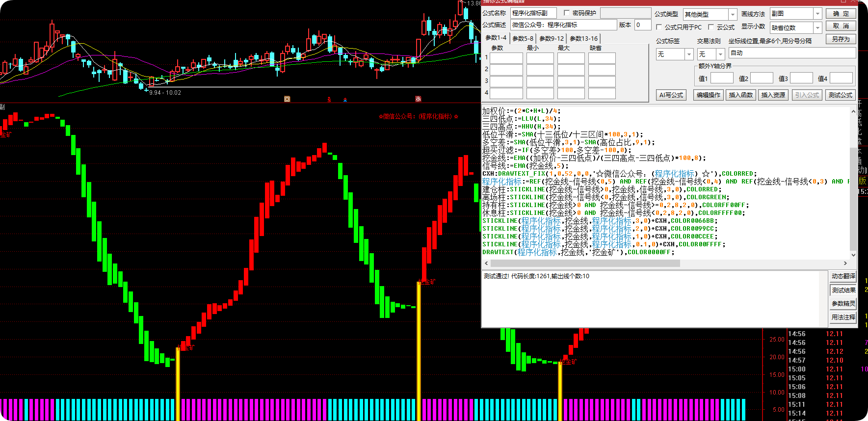Viewport: 868px width, 421px height.
Task: Click the code editor scroll-down arrow
Action: (x=853, y=255)
